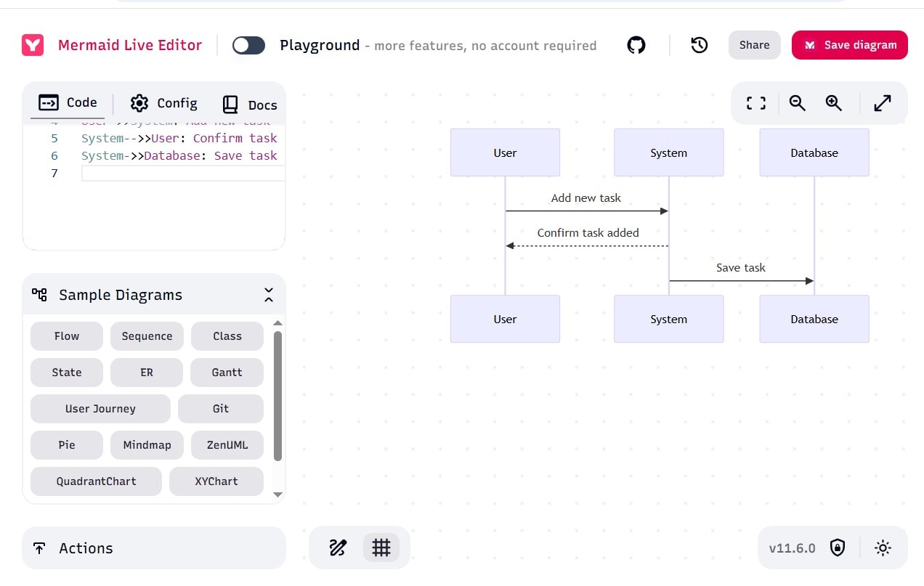Click the 'Save task' message label
This screenshot has height=586, width=924.
point(741,267)
